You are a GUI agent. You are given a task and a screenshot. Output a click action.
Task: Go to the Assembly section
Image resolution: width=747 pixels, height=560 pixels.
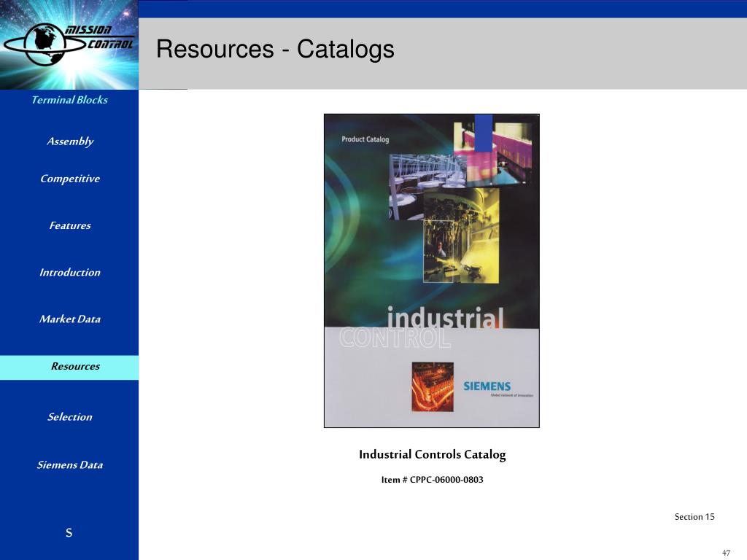(x=70, y=141)
